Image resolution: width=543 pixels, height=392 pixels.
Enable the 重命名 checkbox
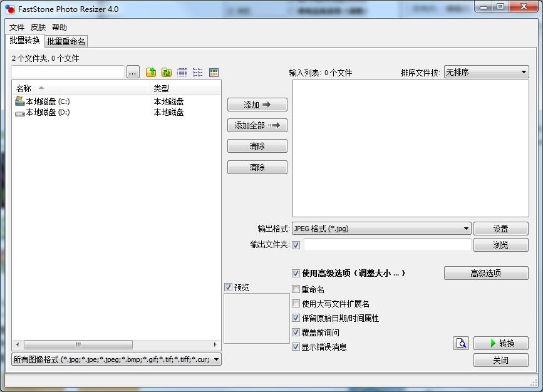(x=296, y=289)
